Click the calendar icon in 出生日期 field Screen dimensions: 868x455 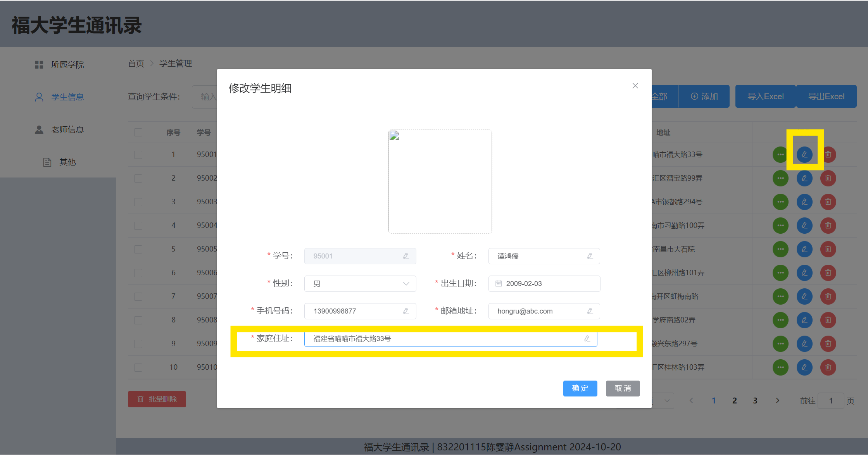(499, 284)
